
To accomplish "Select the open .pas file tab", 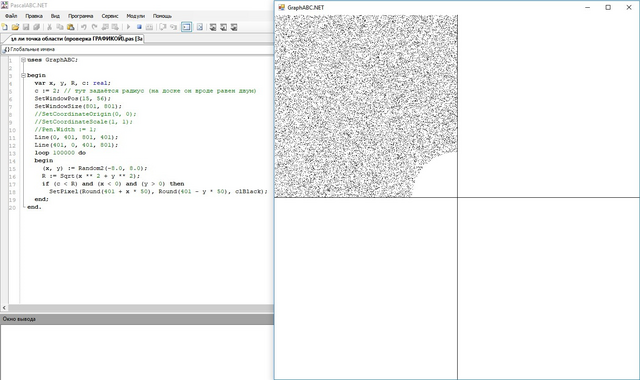I will click(x=73, y=39).
